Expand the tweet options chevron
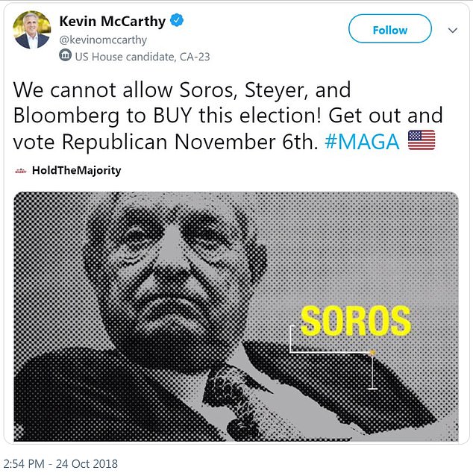The height and width of the screenshot is (476, 473). [x=452, y=31]
